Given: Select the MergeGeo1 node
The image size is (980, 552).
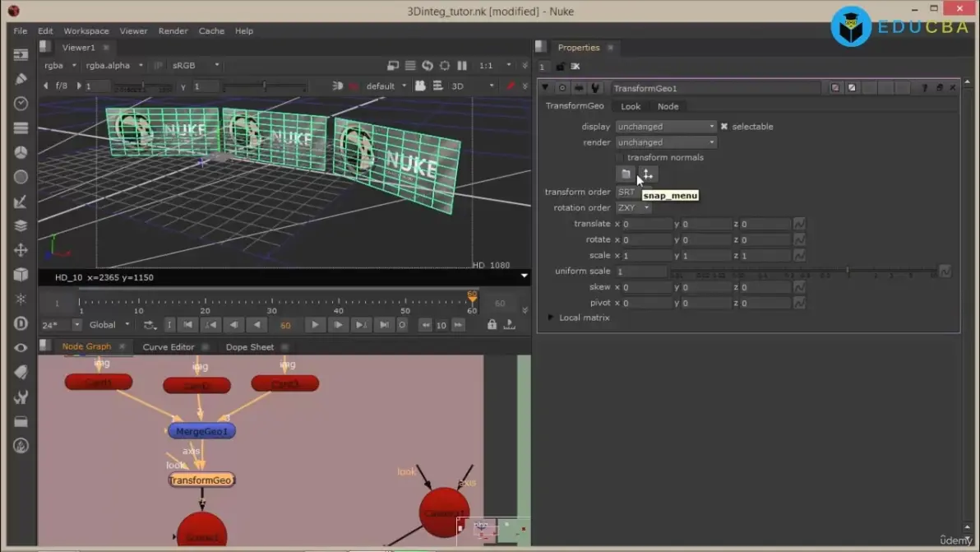Looking at the screenshot, I should click(201, 431).
